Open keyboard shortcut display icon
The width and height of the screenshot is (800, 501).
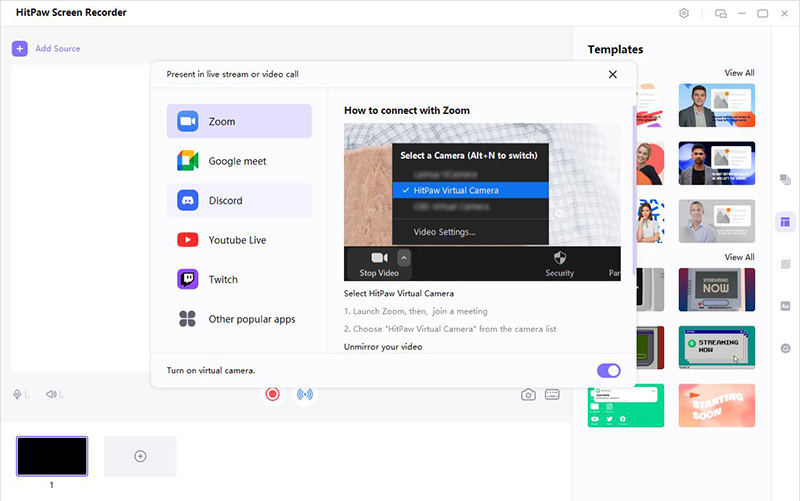point(552,394)
